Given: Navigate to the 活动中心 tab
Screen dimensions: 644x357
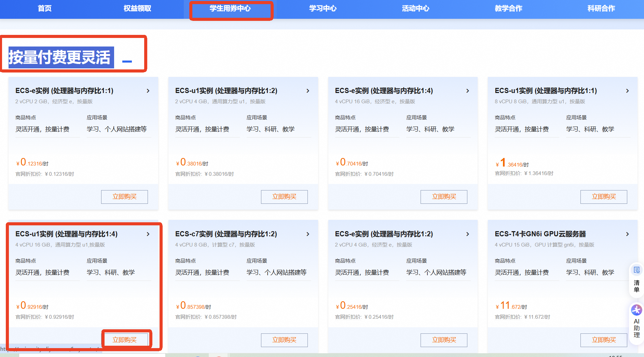Looking at the screenshot, I should tap(415, 9).
